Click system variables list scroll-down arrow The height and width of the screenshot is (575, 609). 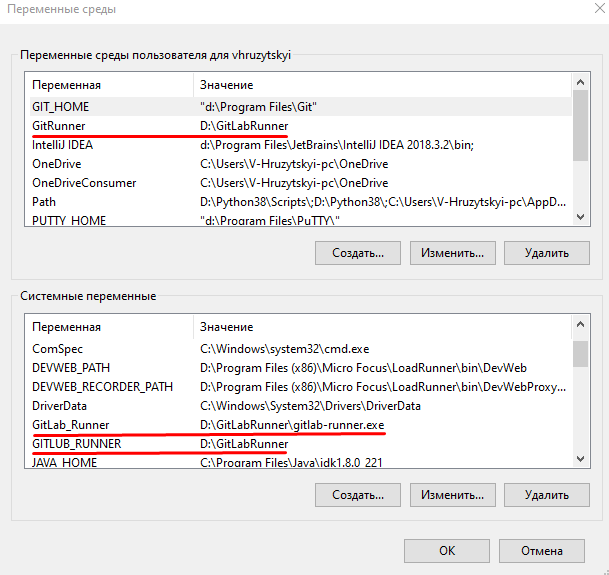(x=581, y=459)
